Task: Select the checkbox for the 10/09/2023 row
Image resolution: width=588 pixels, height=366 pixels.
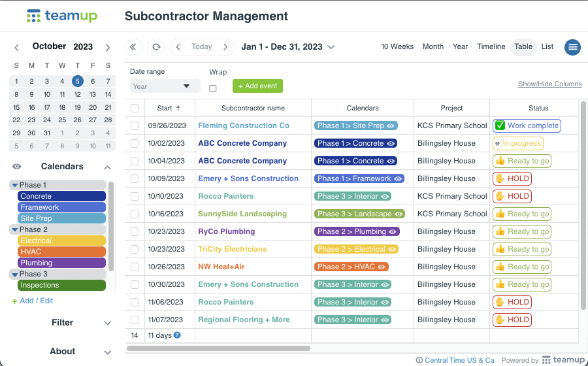Action: [x=135, y=179]
